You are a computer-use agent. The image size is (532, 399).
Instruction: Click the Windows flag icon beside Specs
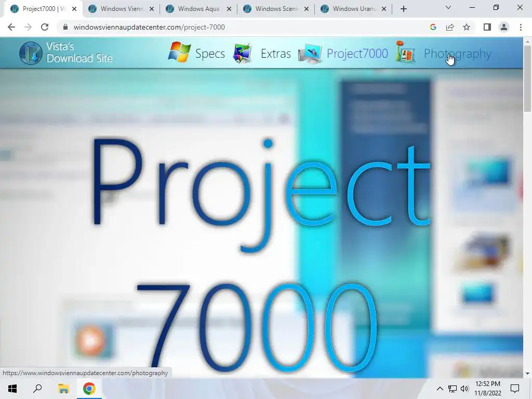coord(179,52)
